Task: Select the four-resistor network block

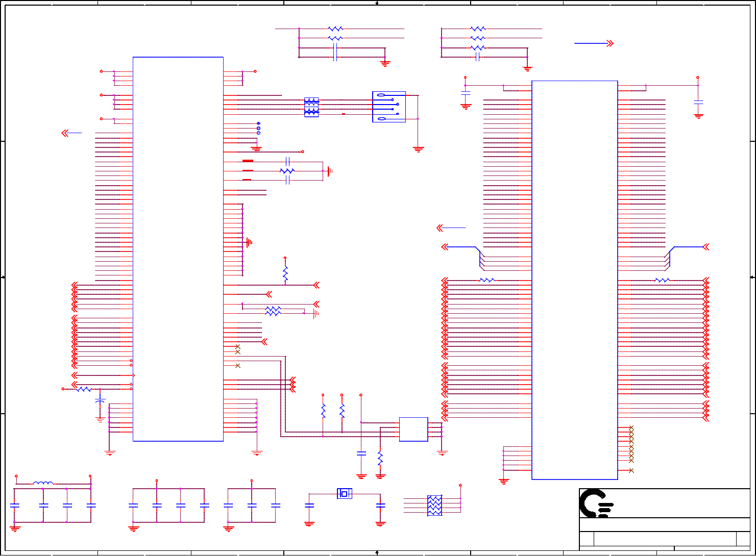Action: (434, 505)
